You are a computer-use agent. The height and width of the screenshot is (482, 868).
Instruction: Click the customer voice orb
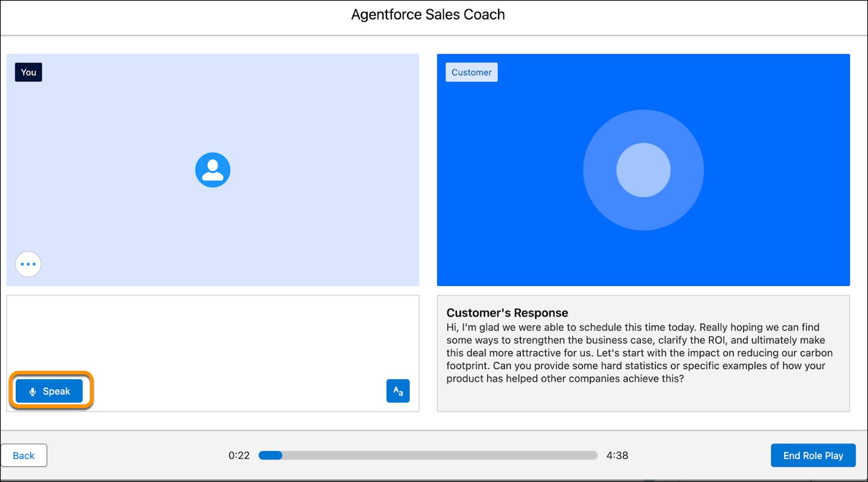(643, 170)
